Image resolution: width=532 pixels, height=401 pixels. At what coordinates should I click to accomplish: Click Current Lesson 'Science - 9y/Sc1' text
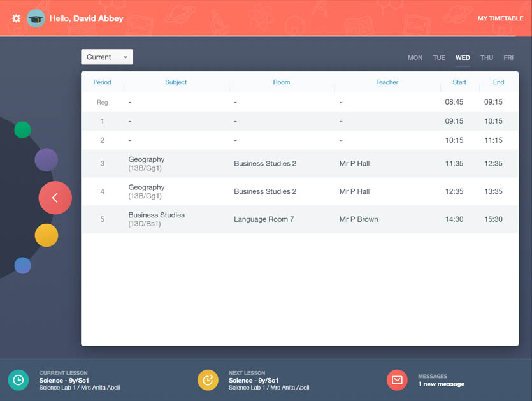(x=64, y=381)
